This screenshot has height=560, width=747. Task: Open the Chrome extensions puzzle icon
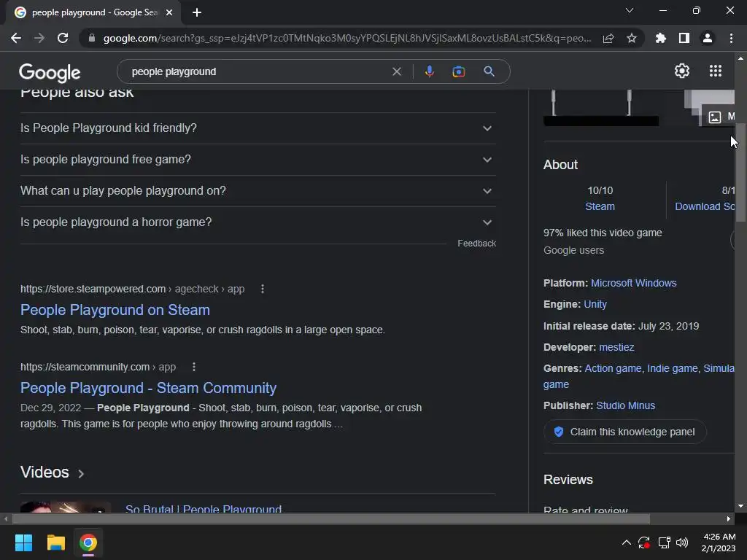(x=661, y=38)
